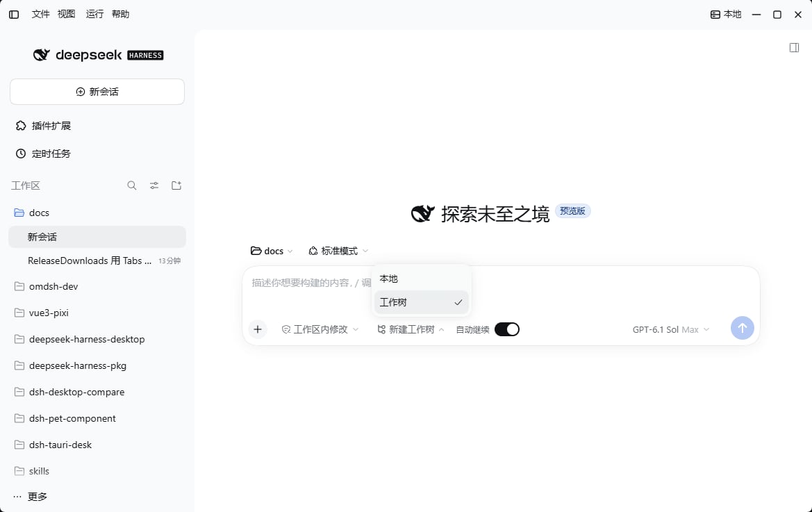The height and width of the screenshot is (512, 812).
Task: Open the dsh-desktop-compare workspace
Action: (97, 392)
